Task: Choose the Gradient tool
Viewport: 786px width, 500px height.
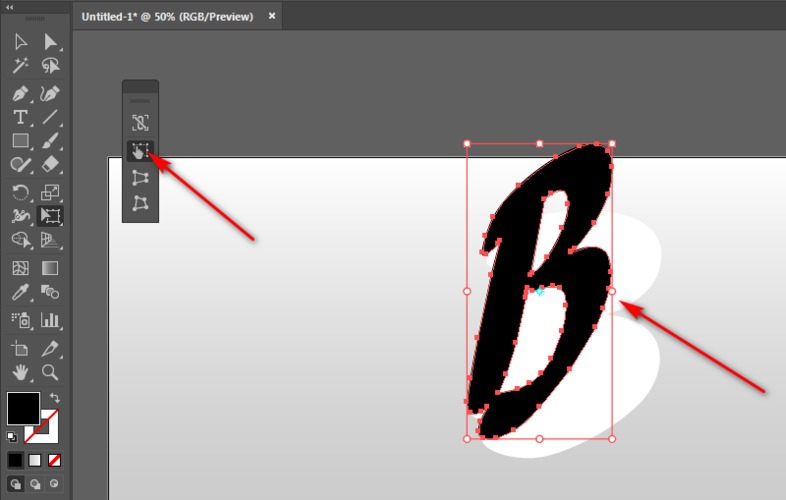Action: 50,268
